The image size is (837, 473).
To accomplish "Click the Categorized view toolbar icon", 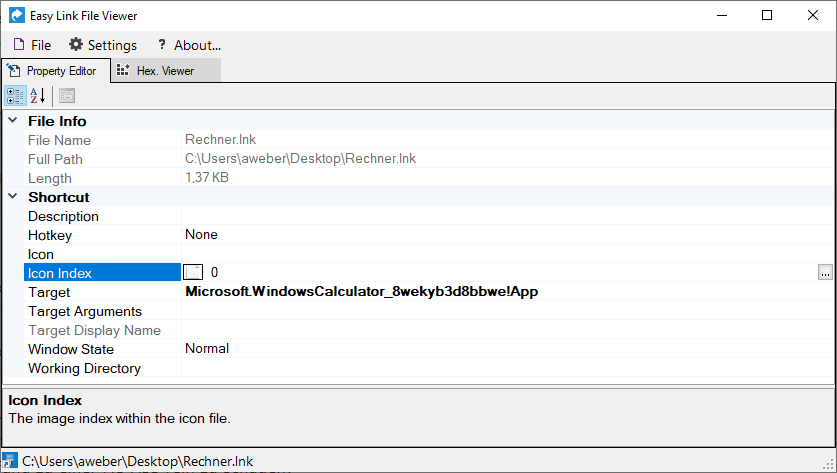I will click(15, 96).
